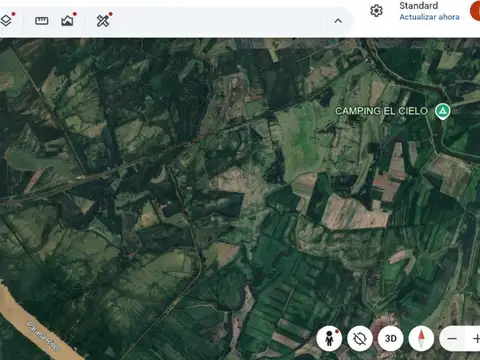Collapse the toolbar with the up chevron
The image size is (480, 360).
pyautogui.click(x=338, y=21)
